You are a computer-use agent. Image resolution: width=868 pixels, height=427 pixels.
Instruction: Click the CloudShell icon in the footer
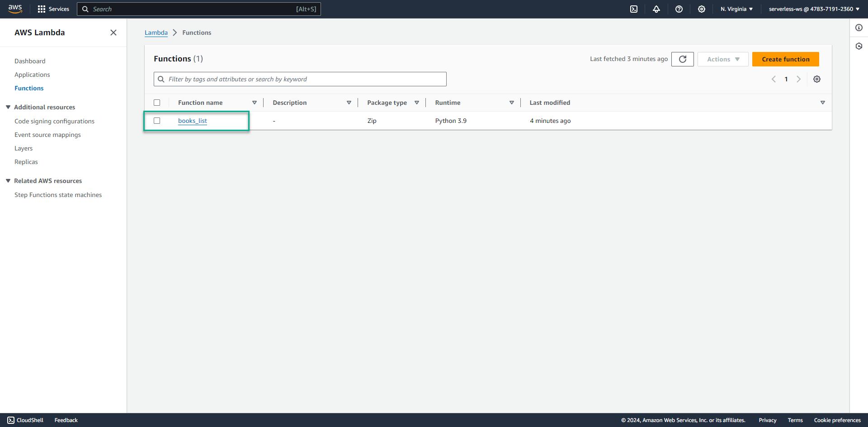(11, 420)
